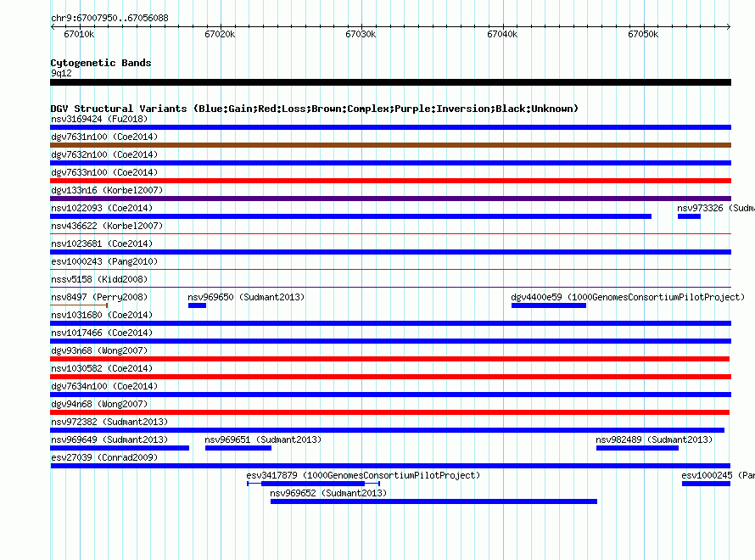Click nsv1017466 (Coe2014) label
Viewport: 755px width, 560px height.
point(102,333)
